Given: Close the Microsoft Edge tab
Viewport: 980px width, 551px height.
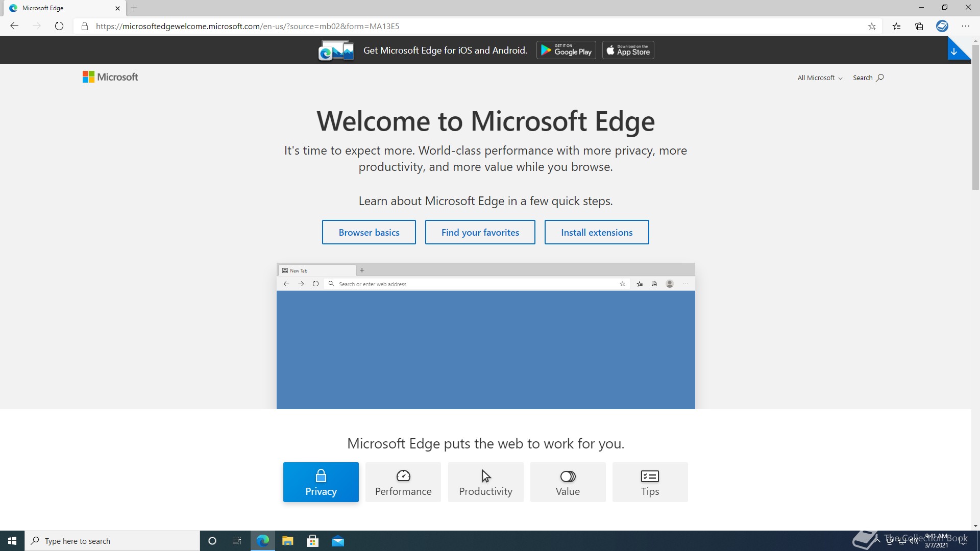Looking at the screenshot, I should [x=117, y=8].
